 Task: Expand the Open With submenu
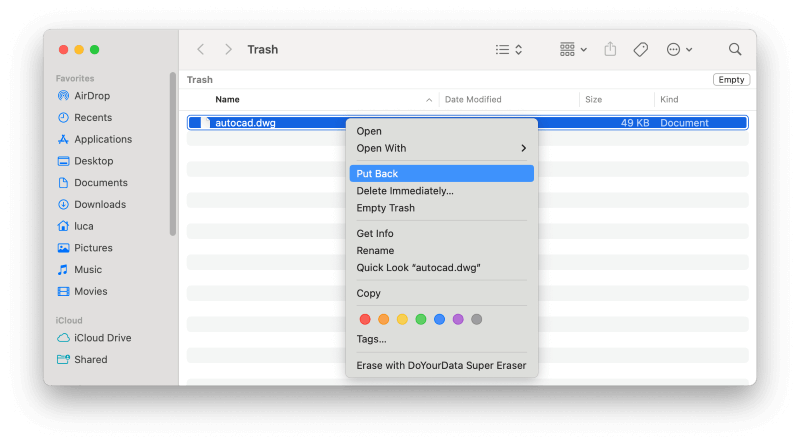(x=442, y=149)
